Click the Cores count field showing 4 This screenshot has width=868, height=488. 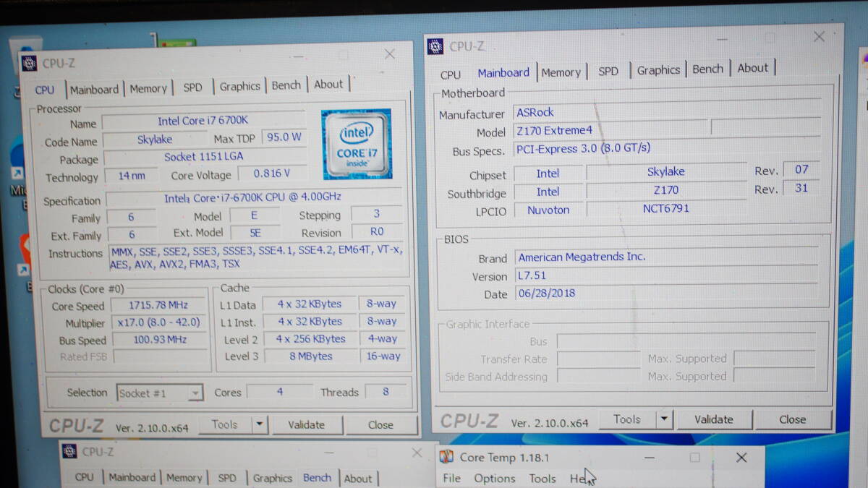[x=279, y=393]
